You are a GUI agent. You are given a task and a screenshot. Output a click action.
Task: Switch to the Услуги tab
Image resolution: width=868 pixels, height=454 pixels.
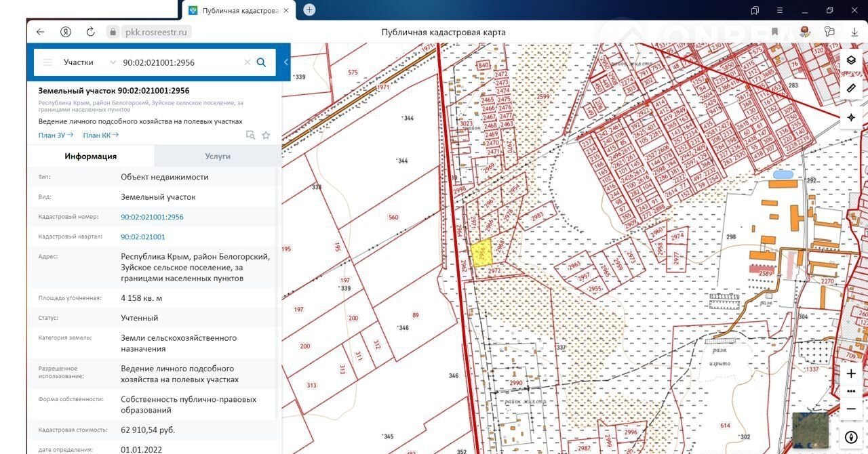point(218,156)
